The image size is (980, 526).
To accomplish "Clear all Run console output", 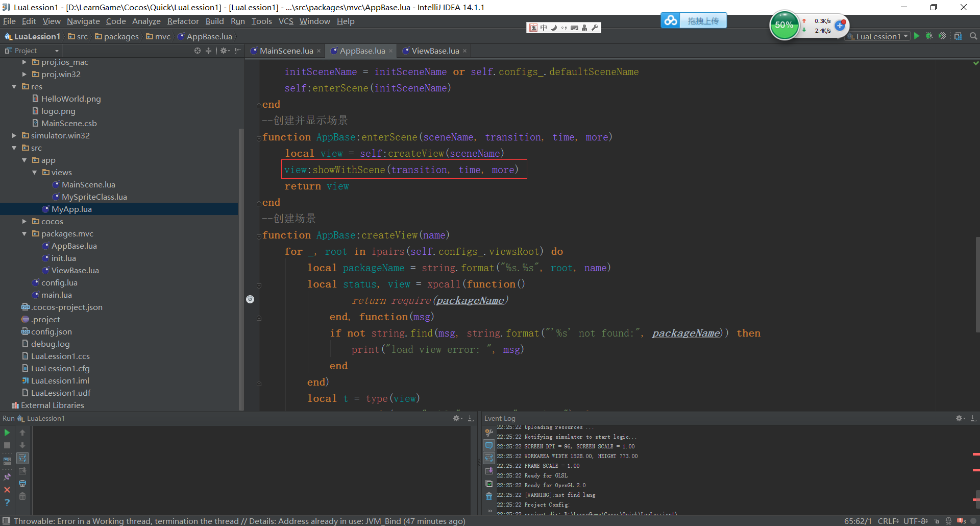I will pos(22,496).
